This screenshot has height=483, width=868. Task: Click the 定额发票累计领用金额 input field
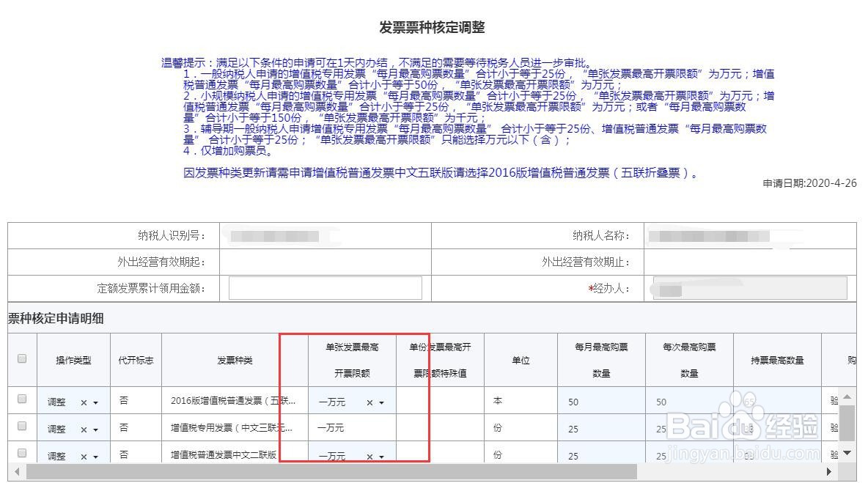pyautogui.click(x=325, y=288)
